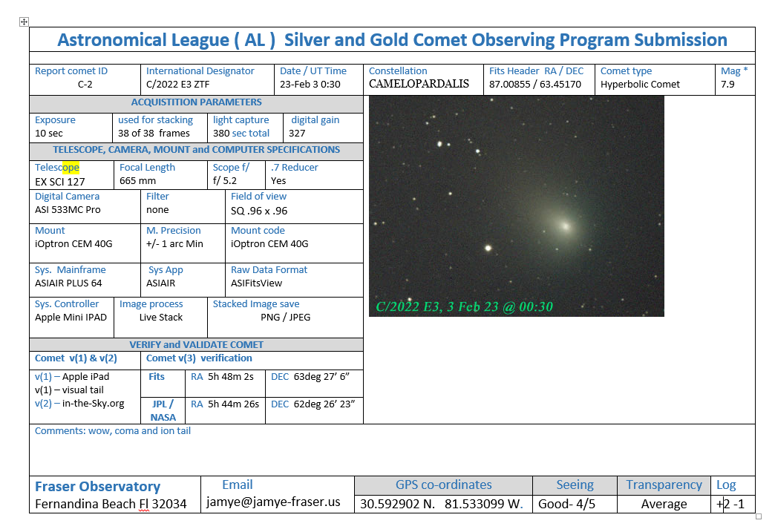Click the email address jamye@jamye-fraser.us
Viewport: 775px width, 532px height.
[273, 502]
